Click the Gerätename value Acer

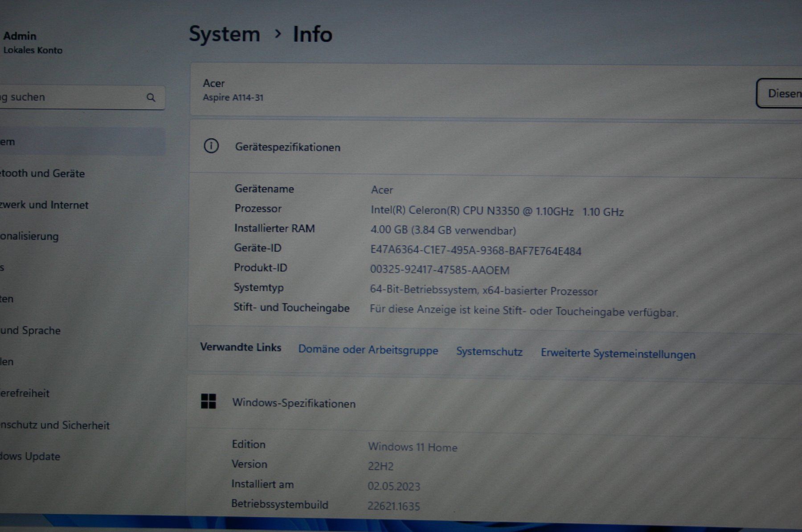pos(382,190)
